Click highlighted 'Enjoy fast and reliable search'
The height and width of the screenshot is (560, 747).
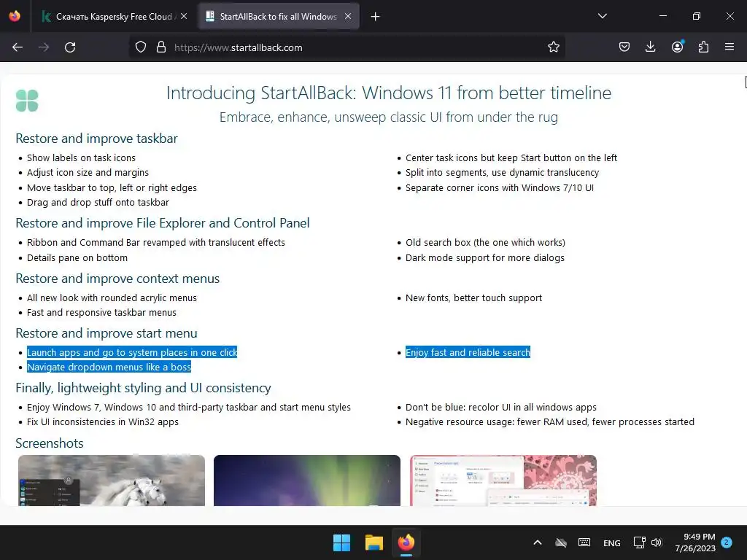click(x=468, y=352)
